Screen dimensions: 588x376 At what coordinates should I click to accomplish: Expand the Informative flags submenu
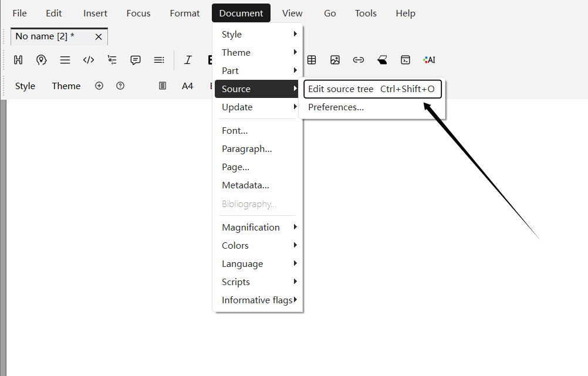pos(258,300)
